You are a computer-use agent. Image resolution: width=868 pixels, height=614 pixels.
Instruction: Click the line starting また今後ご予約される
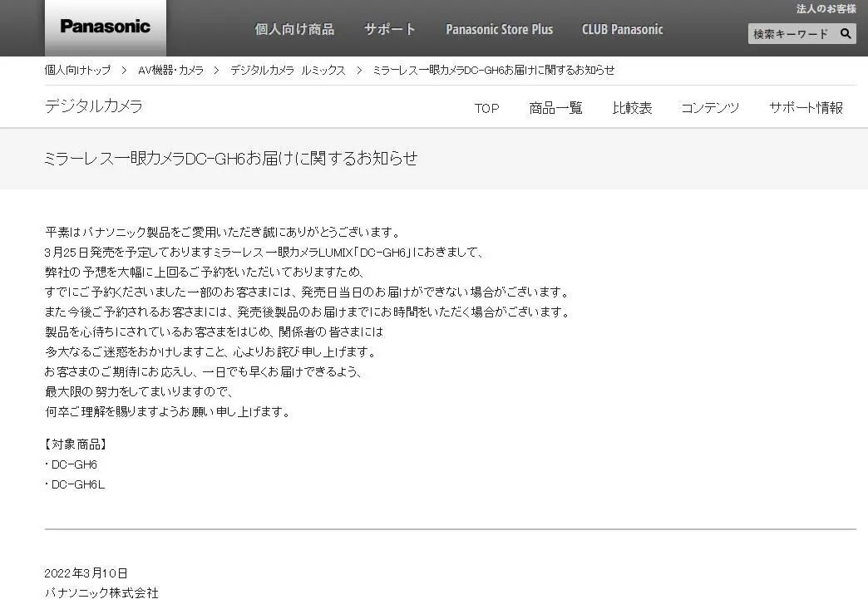(308, 312)
